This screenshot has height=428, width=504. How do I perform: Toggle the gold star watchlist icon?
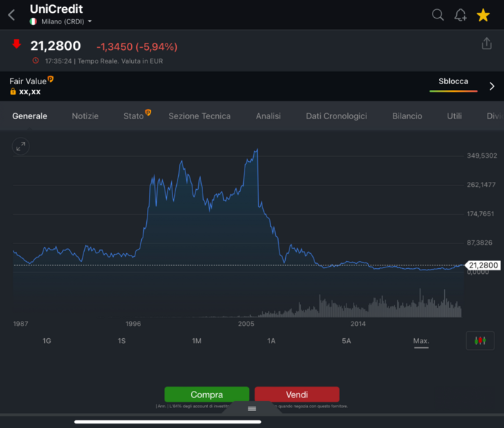point(483,15)
